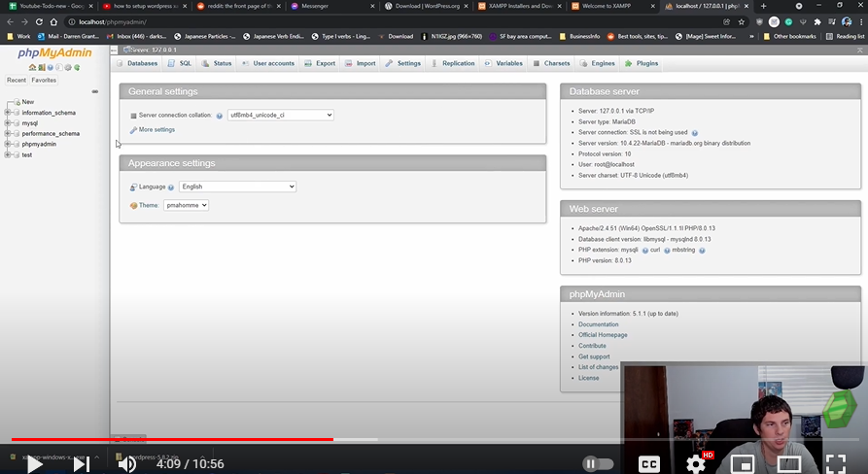
Task: Open browser Extensions puzzle icon
Action: 817,22
